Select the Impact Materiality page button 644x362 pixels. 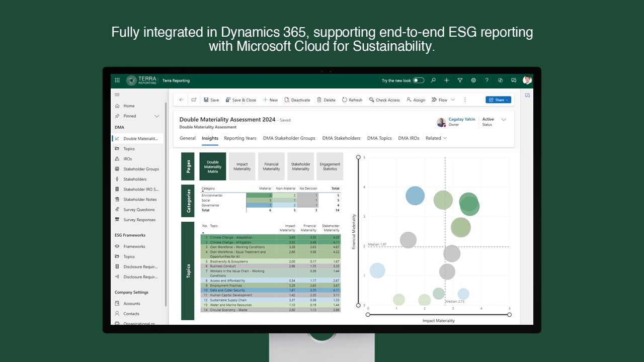click(x=242, y=166)
